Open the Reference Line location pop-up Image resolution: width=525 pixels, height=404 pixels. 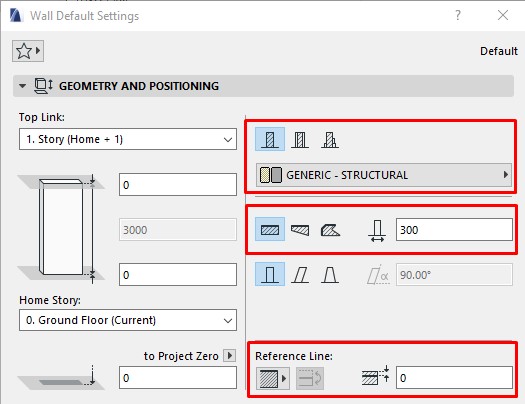click(273, 378)
